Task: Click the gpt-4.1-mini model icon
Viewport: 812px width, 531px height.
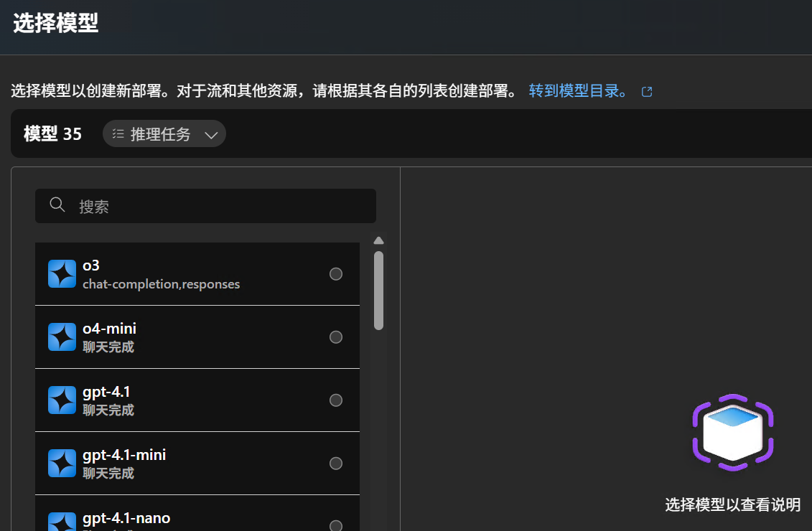Action: (x=62, y=464)
